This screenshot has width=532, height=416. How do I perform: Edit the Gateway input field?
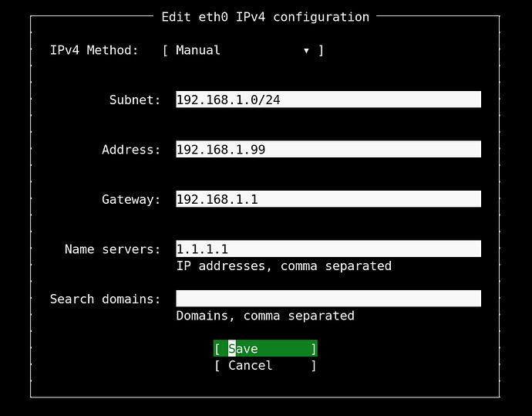328,198
